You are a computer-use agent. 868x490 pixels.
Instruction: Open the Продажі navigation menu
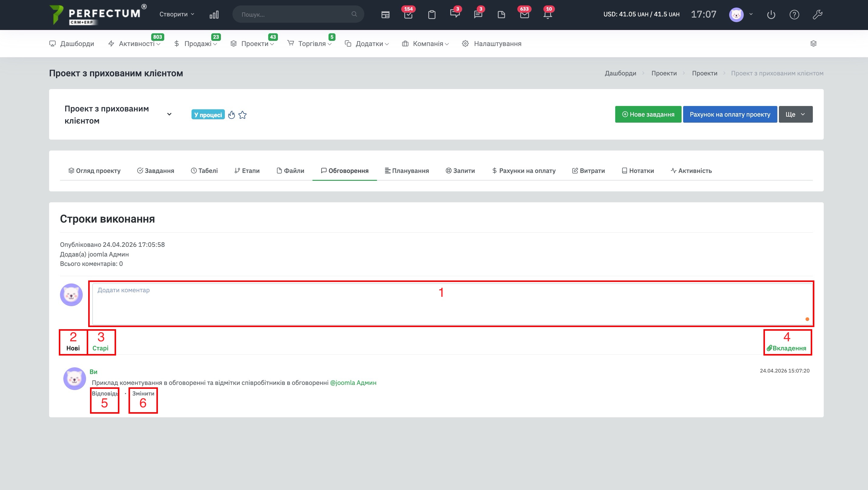coord(198,43)
